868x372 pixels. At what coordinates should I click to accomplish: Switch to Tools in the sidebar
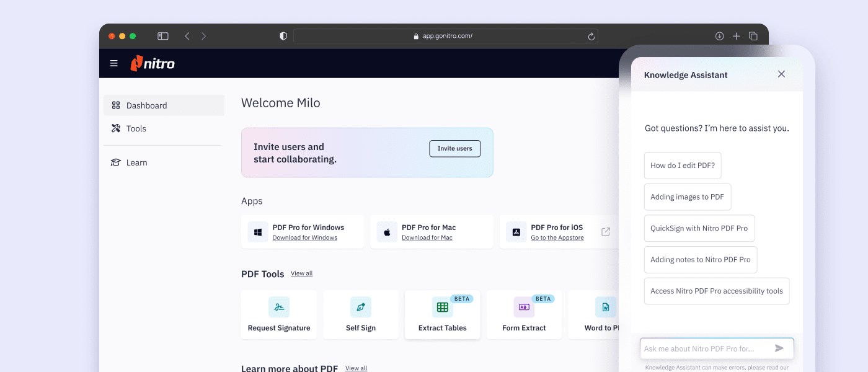[x=136, y=128]
